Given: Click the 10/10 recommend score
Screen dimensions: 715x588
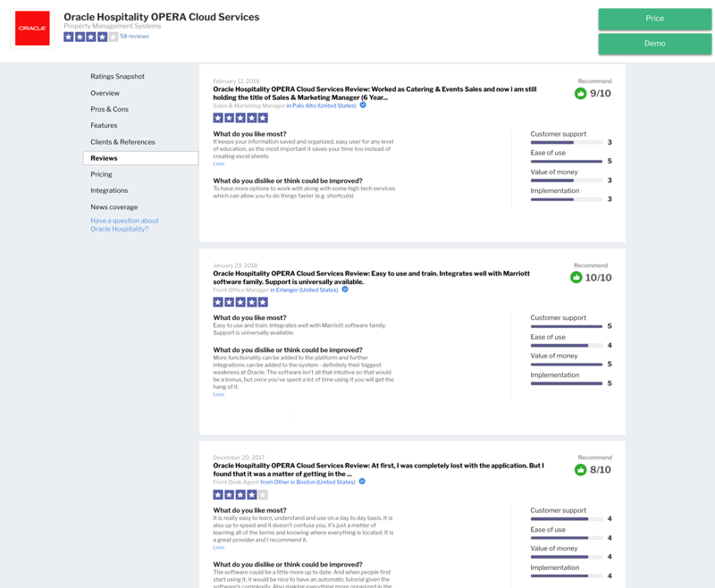Looking at the screenshot, I should 598,278.
